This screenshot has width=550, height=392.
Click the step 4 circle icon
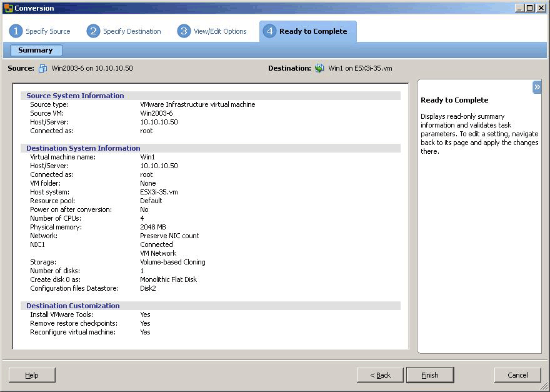coord(269,31)
